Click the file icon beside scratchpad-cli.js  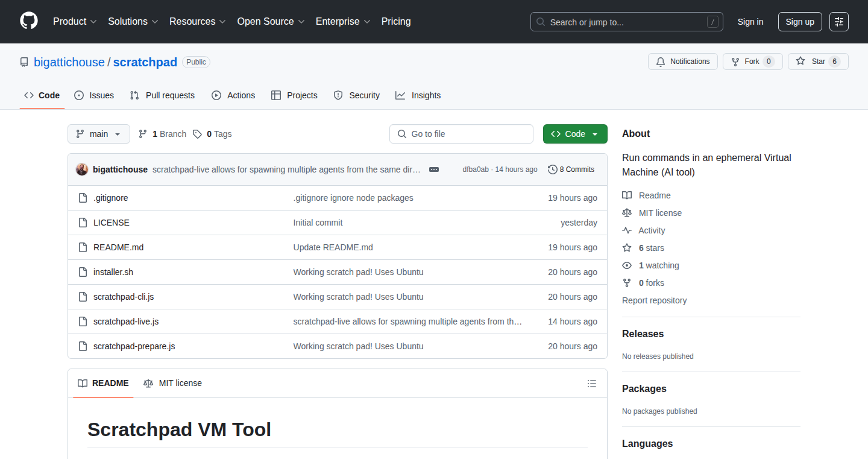pyautogui.click(x=83, y=297)
